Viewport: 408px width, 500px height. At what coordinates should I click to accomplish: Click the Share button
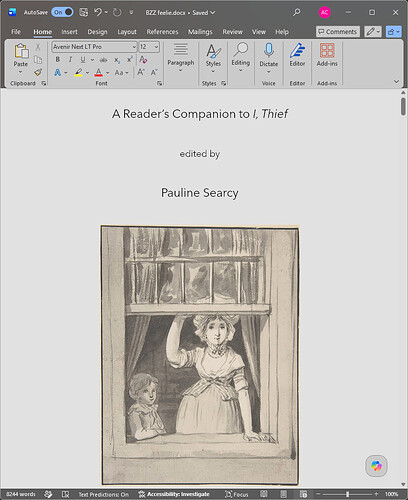pos(393,32)
